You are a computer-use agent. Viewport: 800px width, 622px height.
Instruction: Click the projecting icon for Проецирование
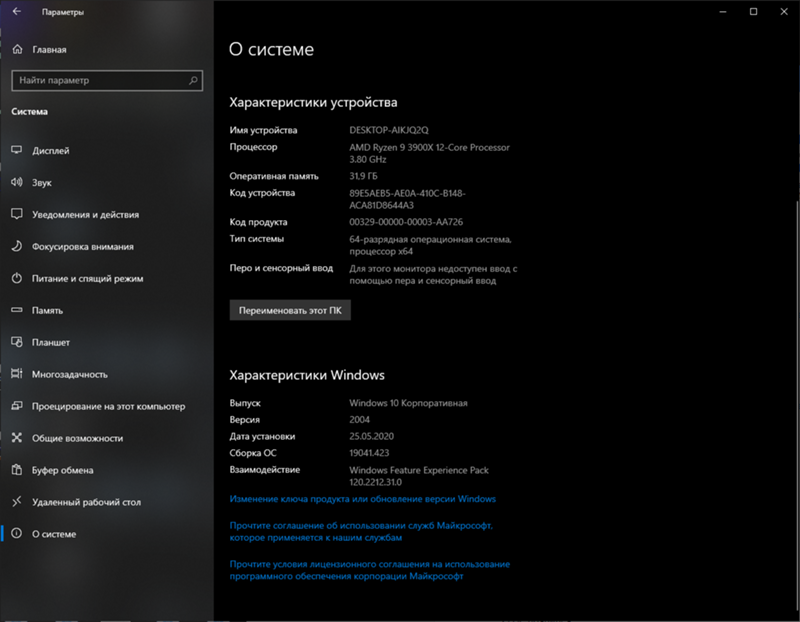pyautogui.click(x=17, y=406)
